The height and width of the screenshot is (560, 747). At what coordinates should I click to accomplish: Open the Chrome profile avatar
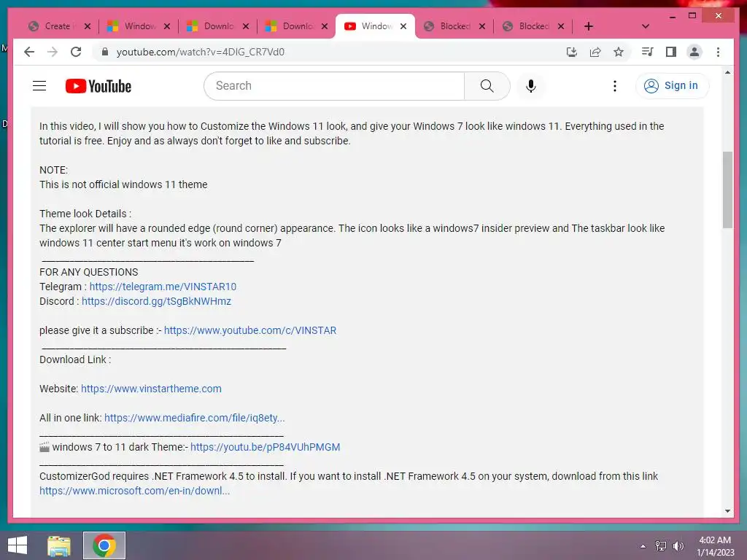click(x=694, y=52)
